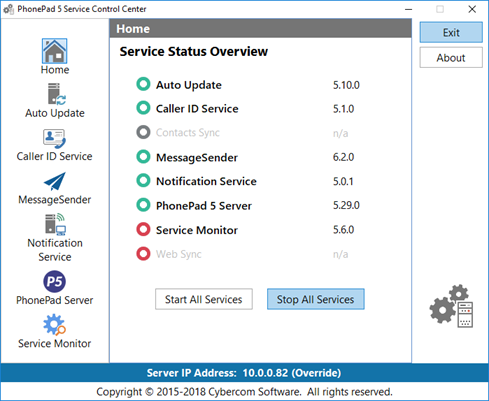Viewport: 489px width, 401px height.
Task: Open the MessageSender paper plane icon
Action: click(x=55, y=181)
